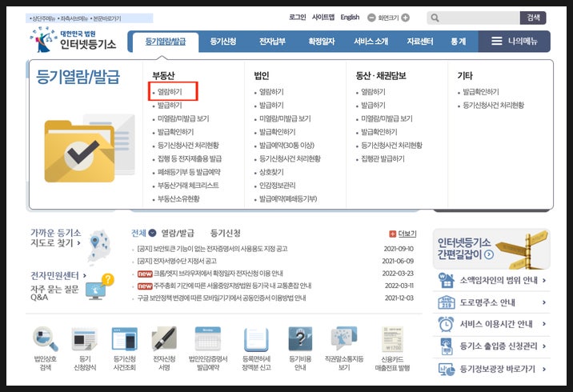The height and width of the screenshot is (392, 573).
Task: Select 부동산 발급하기 menu entry
Action: pyautogui.click(x=170, y=106)
